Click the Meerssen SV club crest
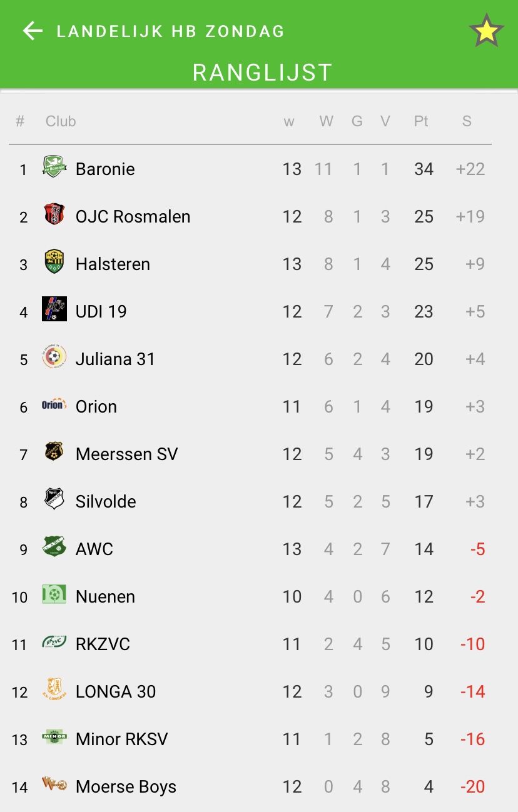The image size is (518, 812). (54, 451)
